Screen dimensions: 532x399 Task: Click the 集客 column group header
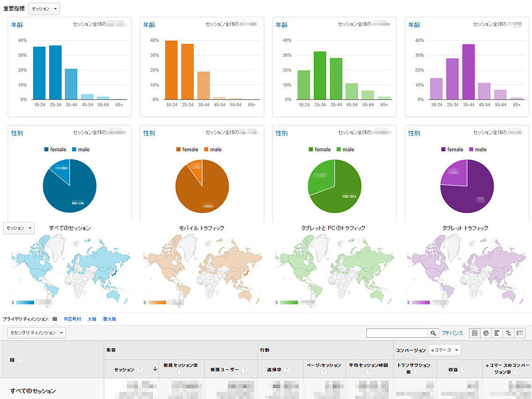pyautogui.click(x=111, y=350)
